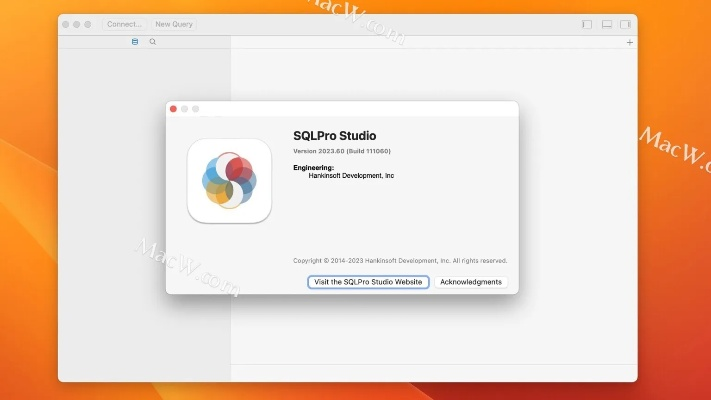711x400 pixels.
Task: Toggle the bottom panel layout icon
Action: [x=606, y=24]
